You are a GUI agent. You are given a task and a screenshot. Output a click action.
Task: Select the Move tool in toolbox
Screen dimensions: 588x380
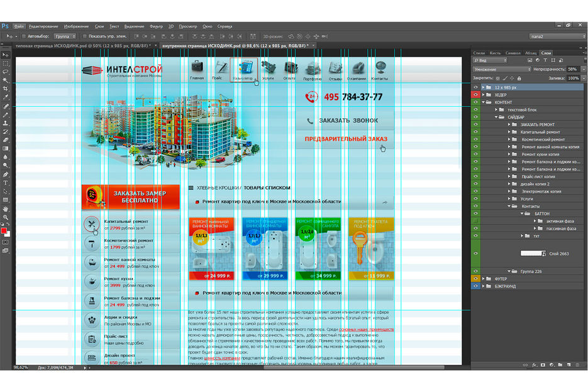(5, 55)
